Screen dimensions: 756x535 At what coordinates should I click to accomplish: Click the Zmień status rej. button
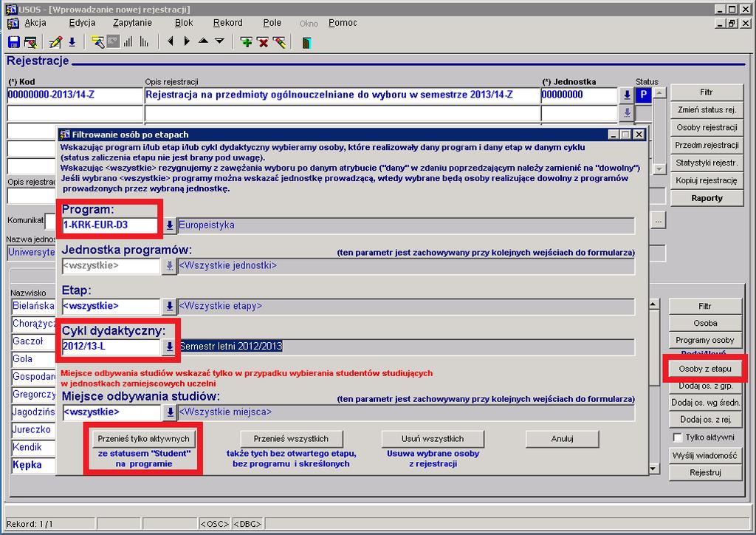[707, 110]
